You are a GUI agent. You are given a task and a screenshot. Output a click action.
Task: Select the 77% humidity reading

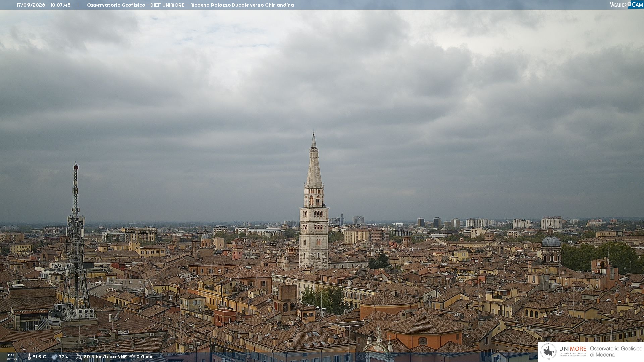[63, 357]
